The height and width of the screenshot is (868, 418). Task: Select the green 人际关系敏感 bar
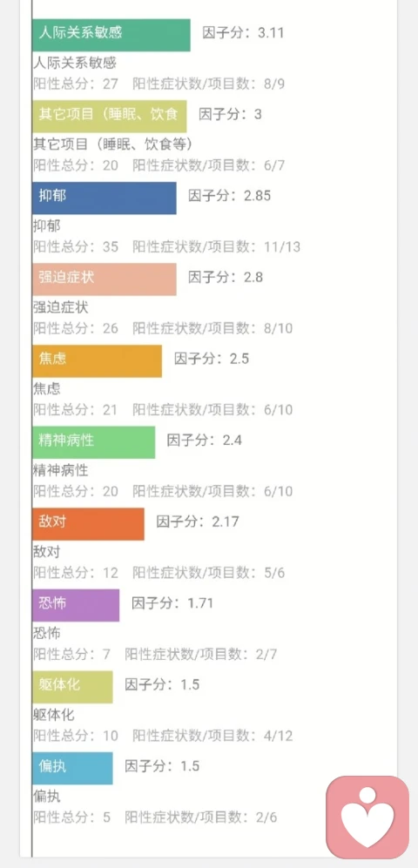pos(111,35)
